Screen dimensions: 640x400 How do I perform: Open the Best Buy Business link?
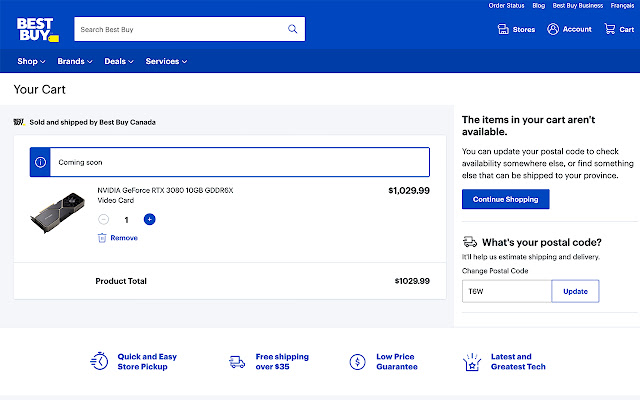[578, 6]
